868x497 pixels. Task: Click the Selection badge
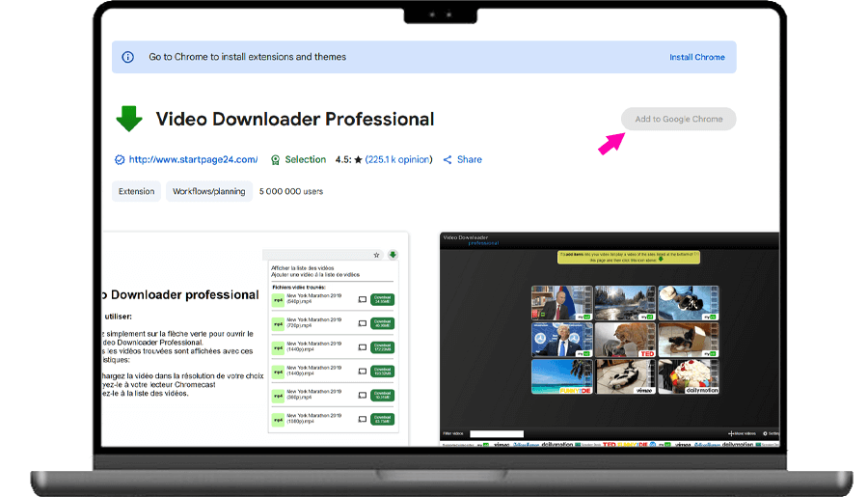click(298, 159)
